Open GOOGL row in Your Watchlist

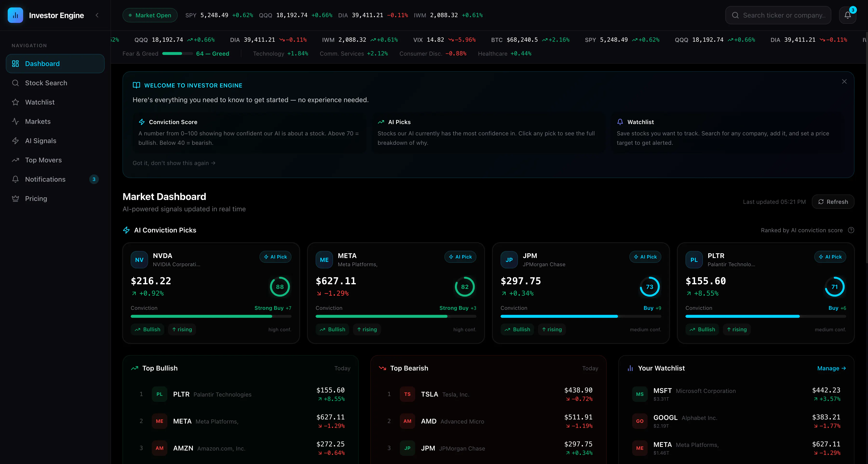tap(736, 421)
